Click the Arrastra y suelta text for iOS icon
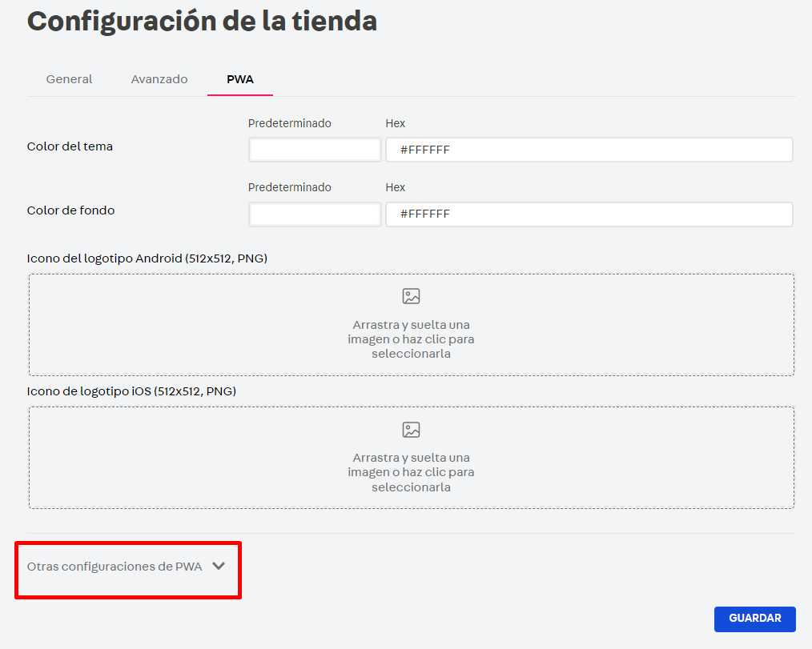812x649 pixels. (x=411, y=472)
